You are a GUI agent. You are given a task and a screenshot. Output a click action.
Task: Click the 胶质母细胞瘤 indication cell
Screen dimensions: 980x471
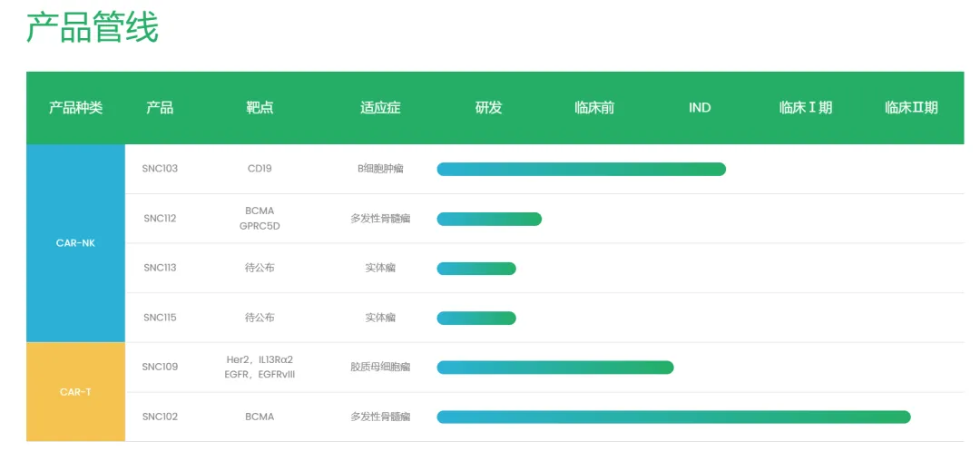[380, 367]
